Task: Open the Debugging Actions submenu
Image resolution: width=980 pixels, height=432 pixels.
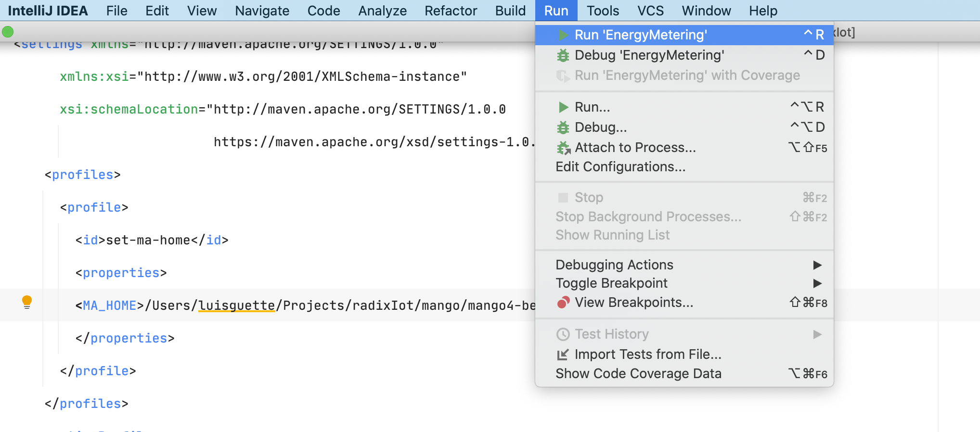Action: [x=684, y=265]
